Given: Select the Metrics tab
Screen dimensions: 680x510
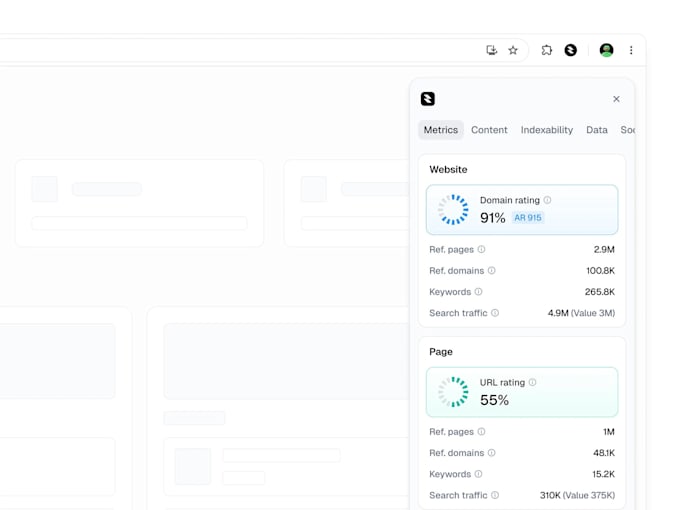Looking at the screenshot, I should click(441, 130).
